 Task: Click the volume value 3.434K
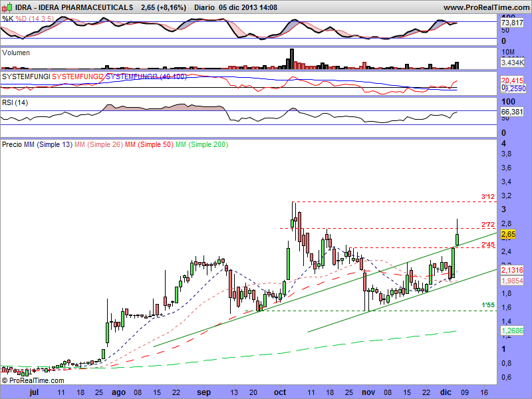tap(512, 63)
